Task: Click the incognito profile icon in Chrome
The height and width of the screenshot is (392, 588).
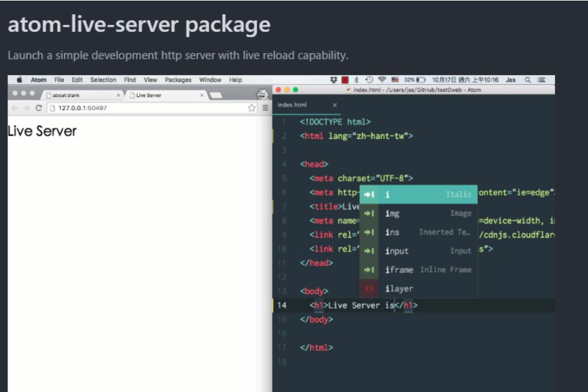Action: (263, 94)
